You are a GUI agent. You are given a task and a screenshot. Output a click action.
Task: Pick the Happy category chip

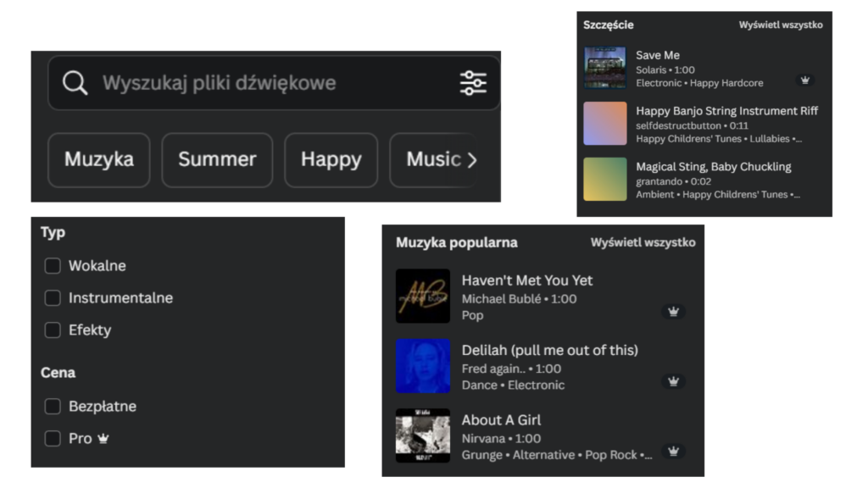[x=331, y=159]
